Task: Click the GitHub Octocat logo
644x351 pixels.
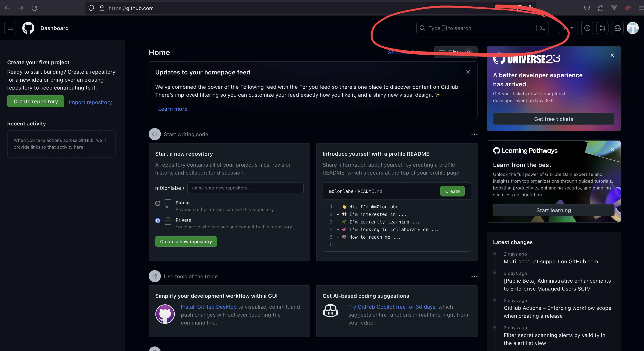Action: tap(28, 28)
